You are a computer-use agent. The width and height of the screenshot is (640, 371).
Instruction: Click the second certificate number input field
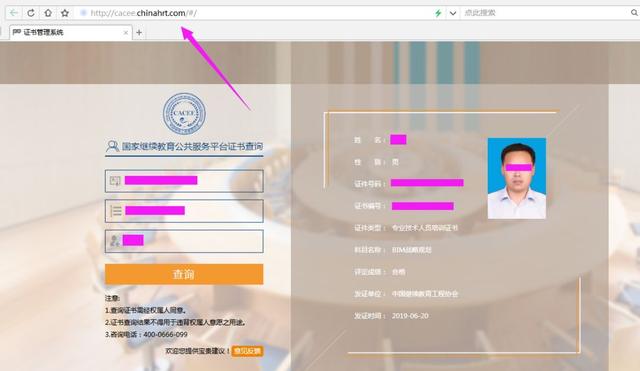pyautogui.click(x=184, y=211)
